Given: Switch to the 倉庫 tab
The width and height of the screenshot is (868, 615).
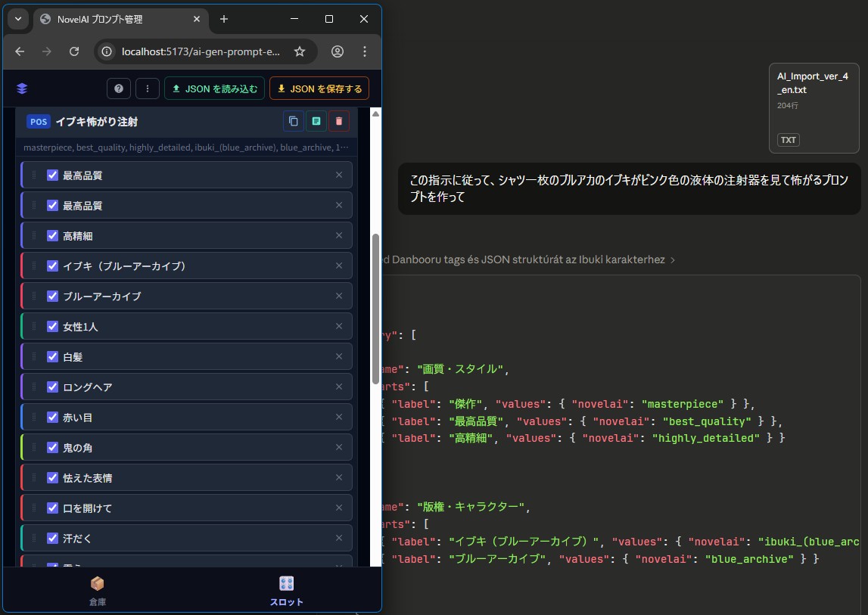Looking at the screenshot, I should [x=98, y=591].
